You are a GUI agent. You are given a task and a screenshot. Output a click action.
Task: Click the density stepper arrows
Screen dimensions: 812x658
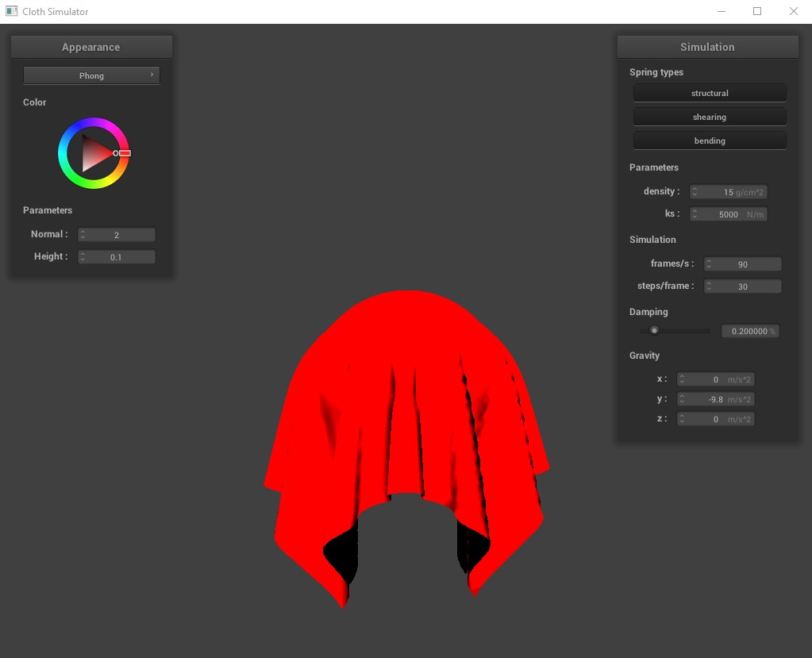(x=695, y=192)
